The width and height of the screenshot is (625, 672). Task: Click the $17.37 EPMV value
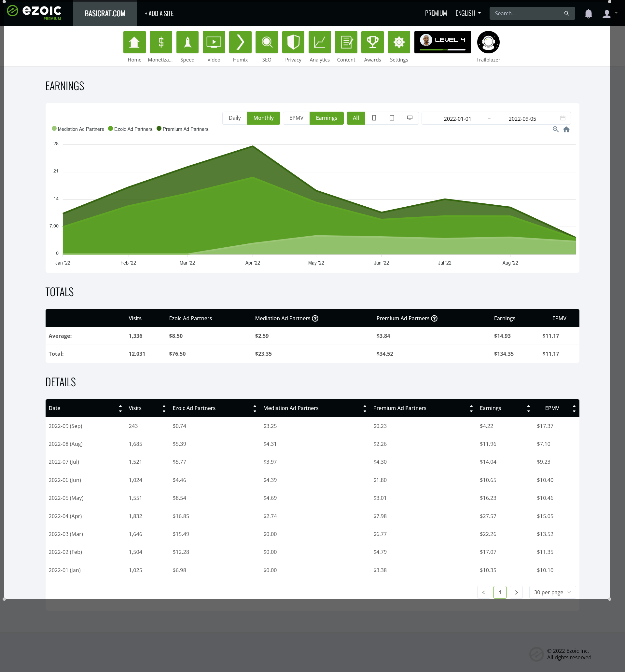click(x=545, y=426)
